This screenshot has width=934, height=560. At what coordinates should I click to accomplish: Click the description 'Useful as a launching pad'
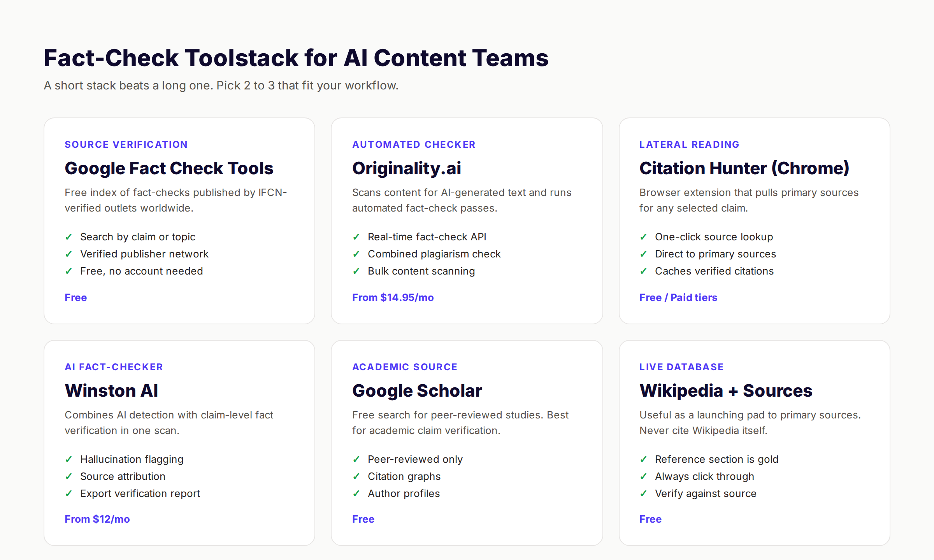[x=750, y=423]
